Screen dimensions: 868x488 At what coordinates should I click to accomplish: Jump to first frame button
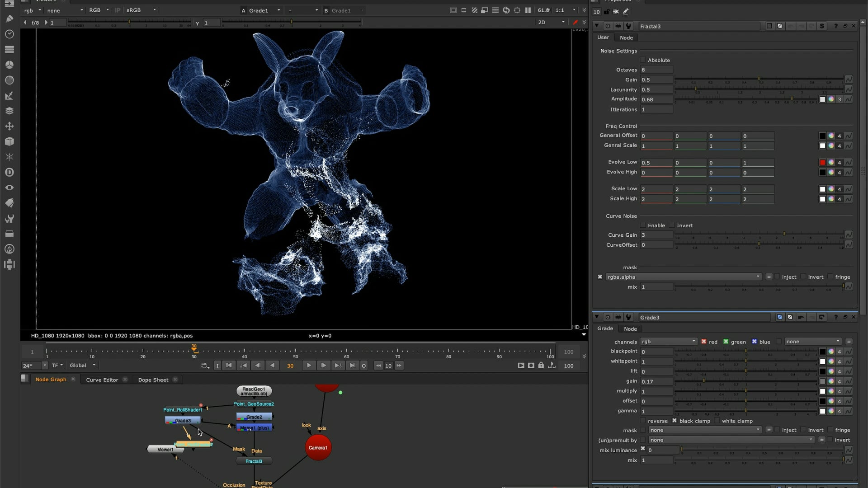229,366
